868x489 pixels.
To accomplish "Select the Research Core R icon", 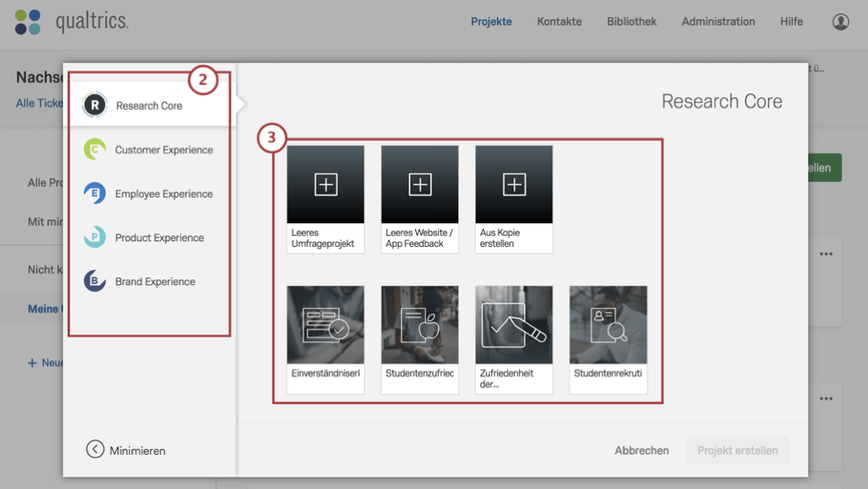I will pos(95,104).
